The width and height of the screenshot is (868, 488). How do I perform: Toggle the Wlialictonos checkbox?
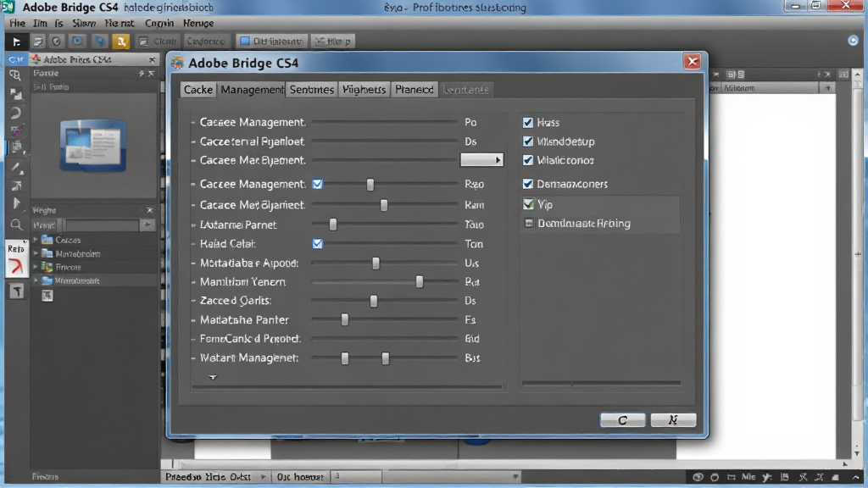click(528, 160)
